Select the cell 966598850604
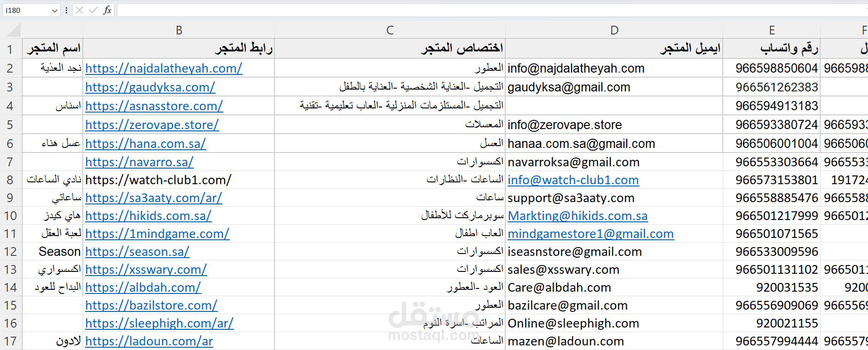This screenshot has height=350, width=868. (x=772, y=68)
